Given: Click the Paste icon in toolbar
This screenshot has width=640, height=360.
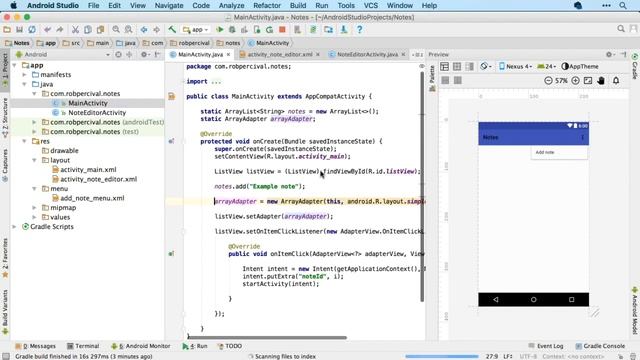Looking at the screenshot, I should (100, 30).
